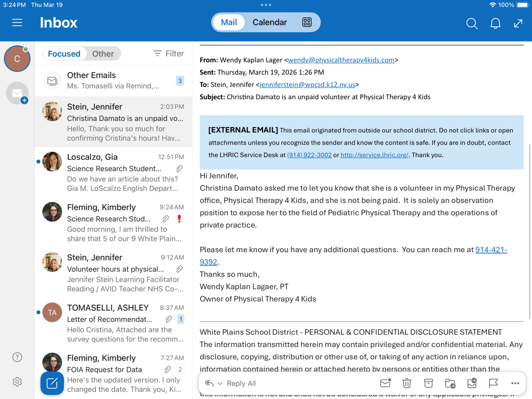
Task: Move the message to a folder
Action: pos(450,383)
